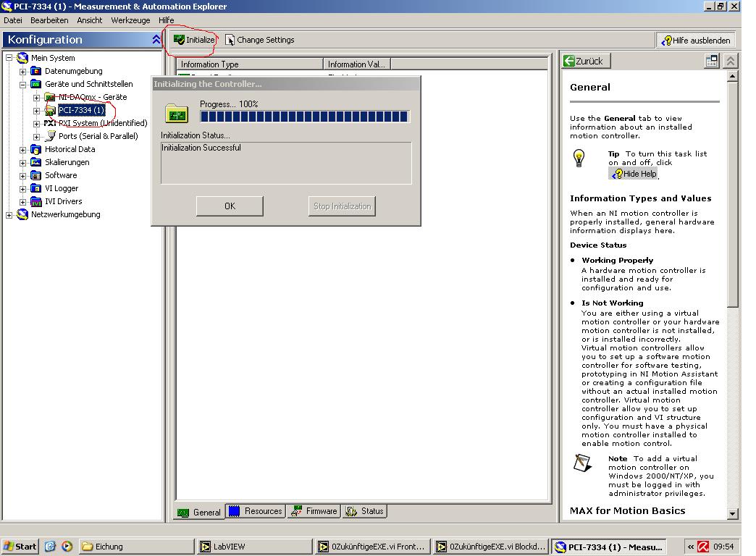Click the PXI System icon

50,123
